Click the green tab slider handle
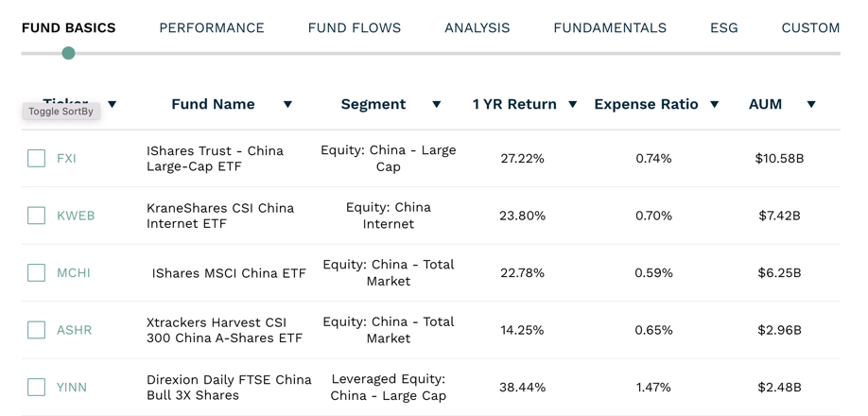 [68, 53]
